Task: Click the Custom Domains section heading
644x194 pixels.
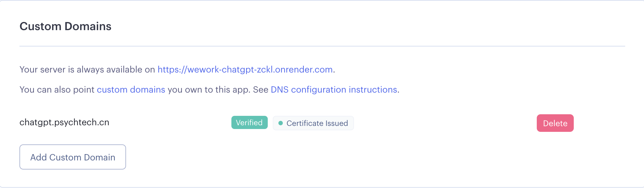Action: [x=66, y=26]
